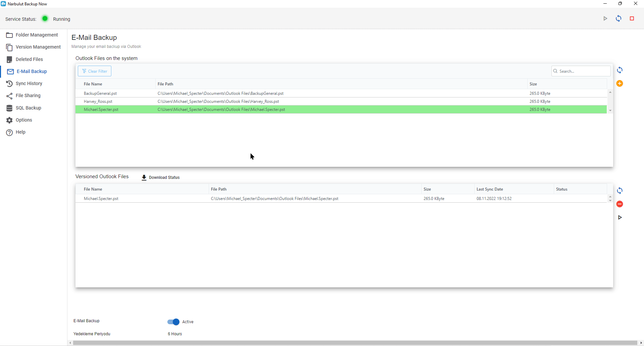The height and width of the screenshot is (346, 644).
Task: Open Sync History page
Action: click(x=29, y=83)
